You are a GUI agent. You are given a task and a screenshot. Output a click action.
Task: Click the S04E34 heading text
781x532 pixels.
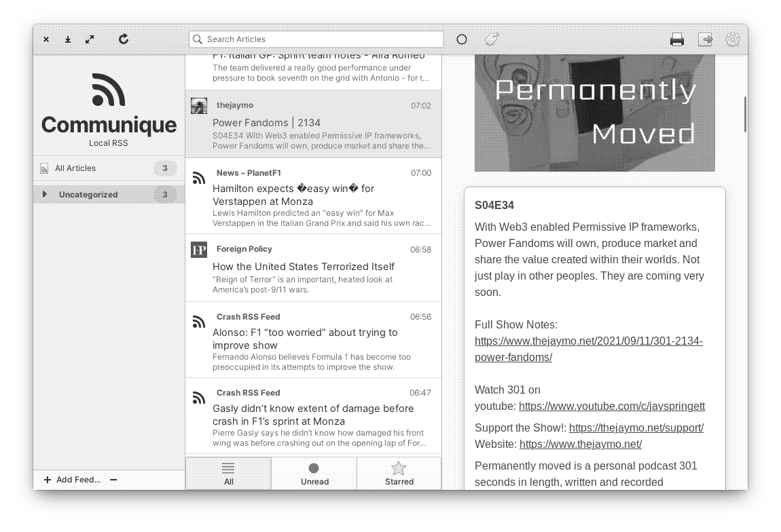click(x=494, y=205)
